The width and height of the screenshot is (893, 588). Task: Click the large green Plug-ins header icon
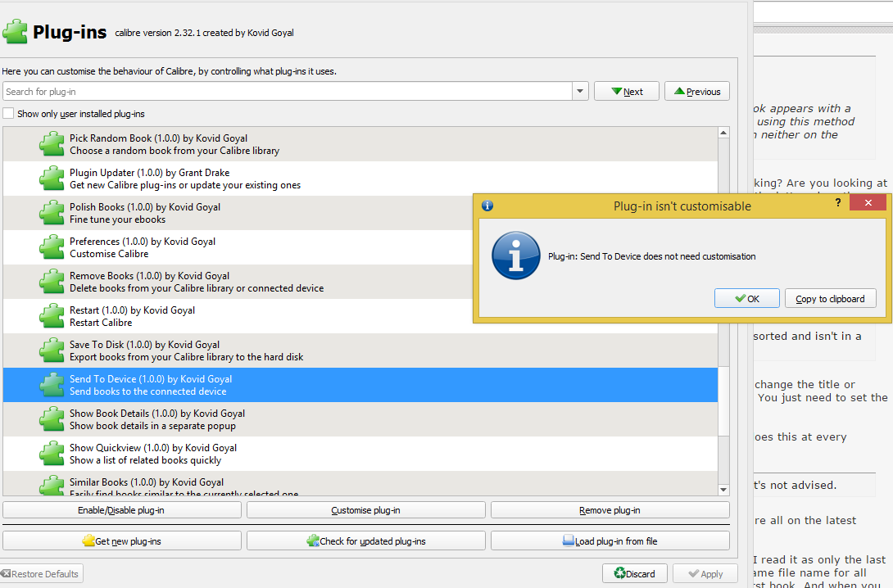(16, 31)
